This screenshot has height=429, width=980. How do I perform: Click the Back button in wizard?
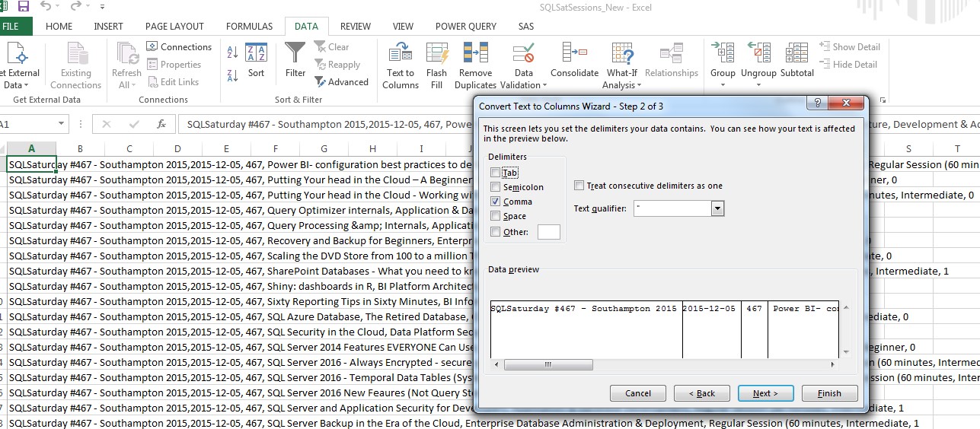pos(702,393)
